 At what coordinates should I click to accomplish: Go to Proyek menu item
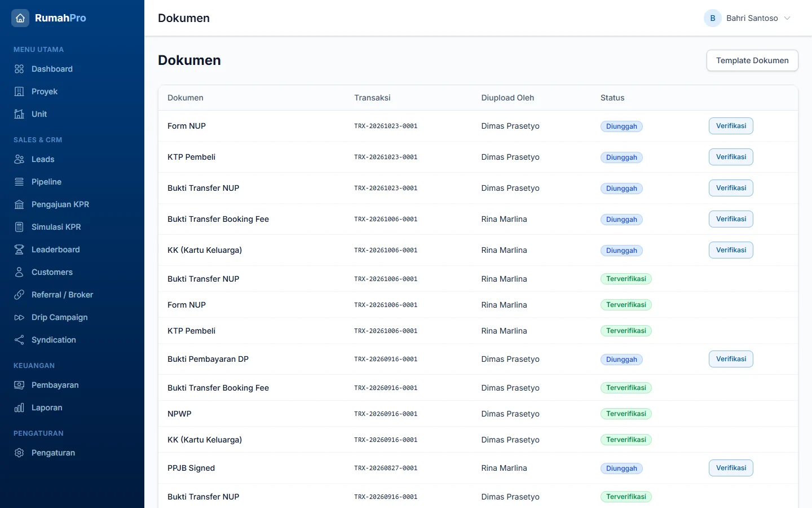[72, 91]
